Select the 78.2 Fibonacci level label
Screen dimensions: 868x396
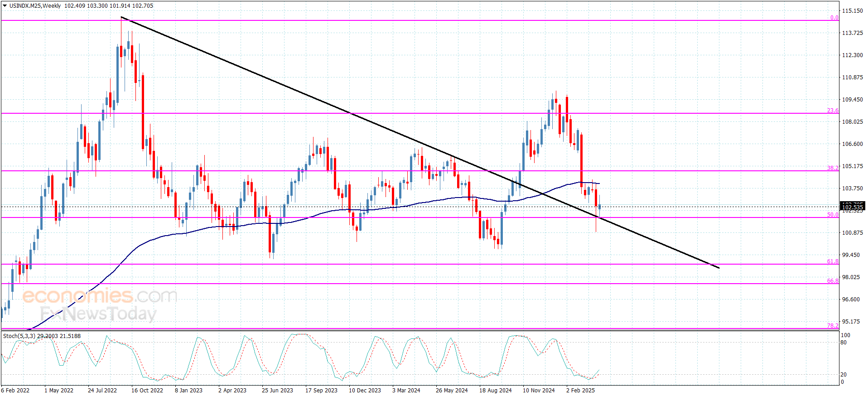point(833,326)
